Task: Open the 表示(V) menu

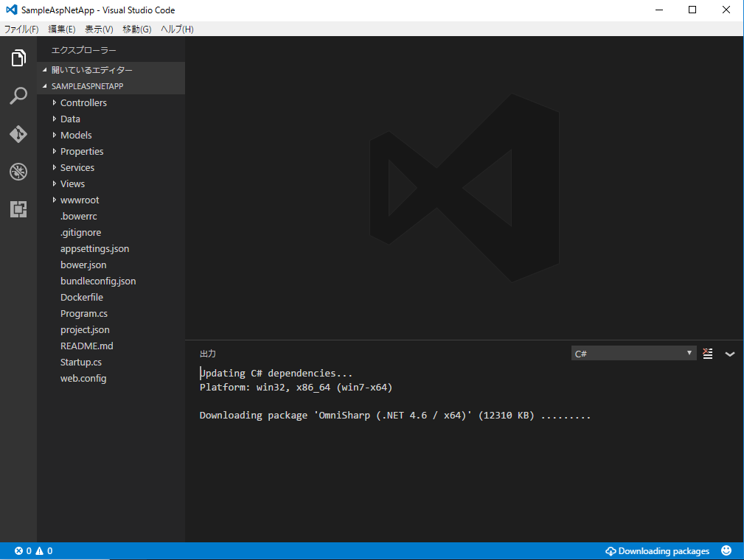Action: pos(99,29)
